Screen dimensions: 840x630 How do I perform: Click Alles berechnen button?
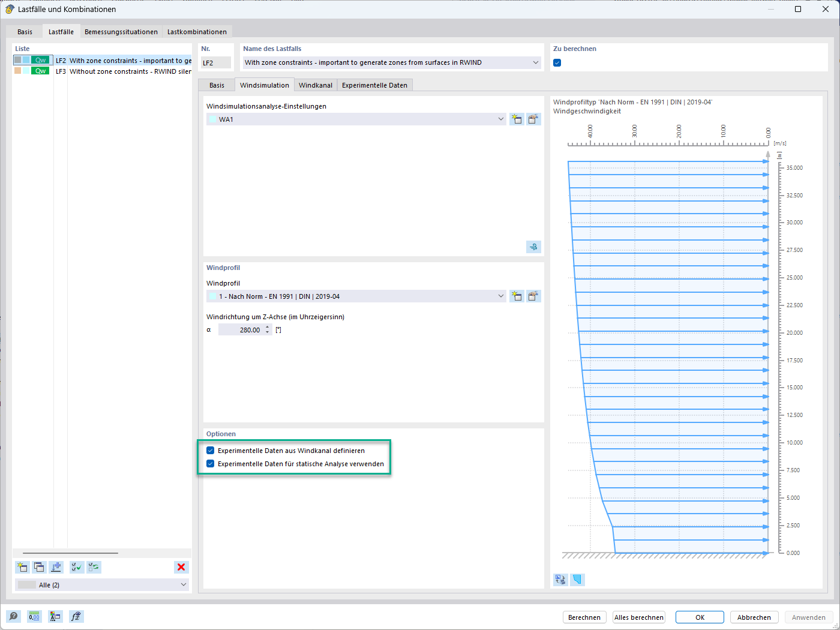click(x=639, y=617)
